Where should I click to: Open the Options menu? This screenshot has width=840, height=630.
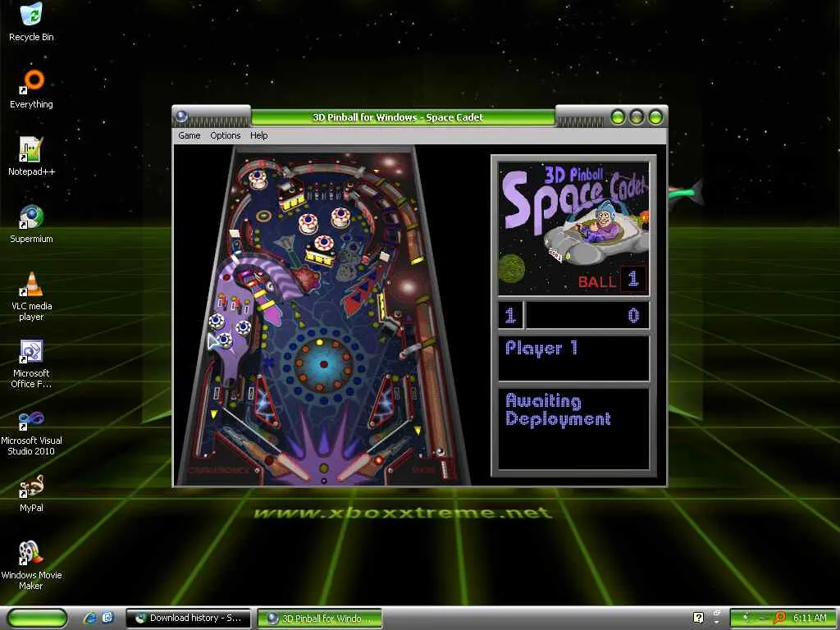click(x=225, y=135)
